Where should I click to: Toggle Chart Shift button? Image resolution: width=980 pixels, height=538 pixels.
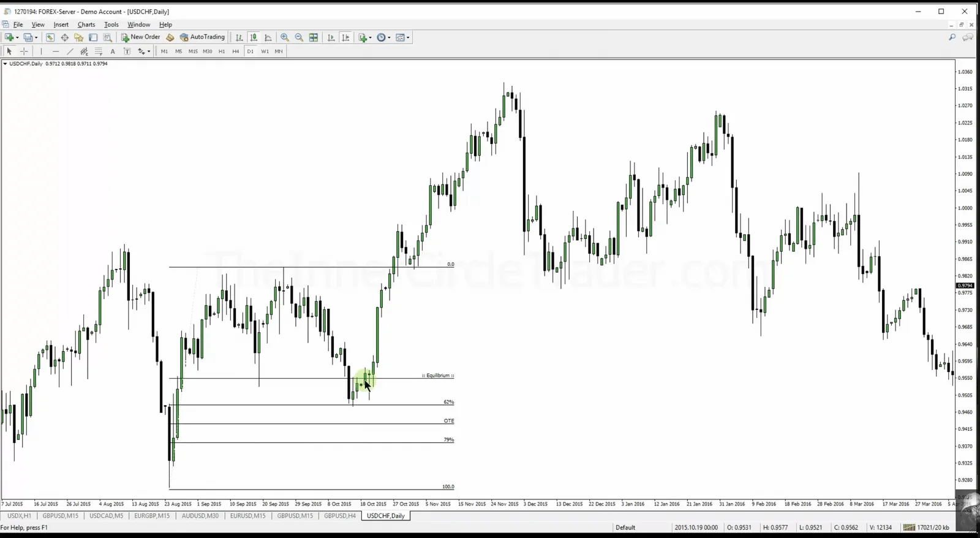(x=345, y=37)
